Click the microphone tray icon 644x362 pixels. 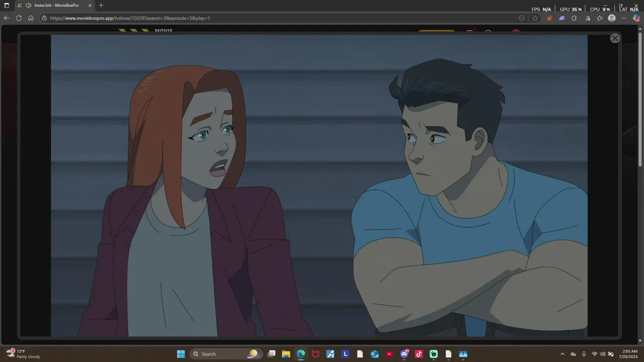[584, 354]
